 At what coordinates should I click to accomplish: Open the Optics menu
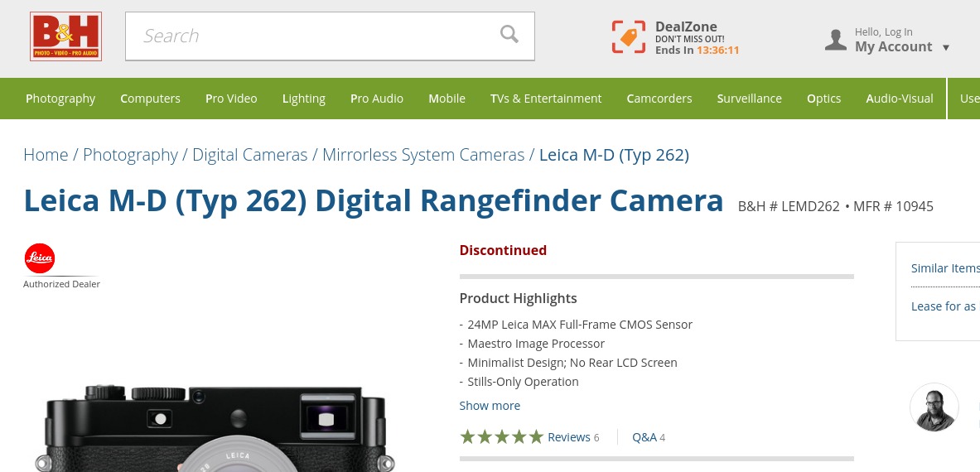[823, 99]
